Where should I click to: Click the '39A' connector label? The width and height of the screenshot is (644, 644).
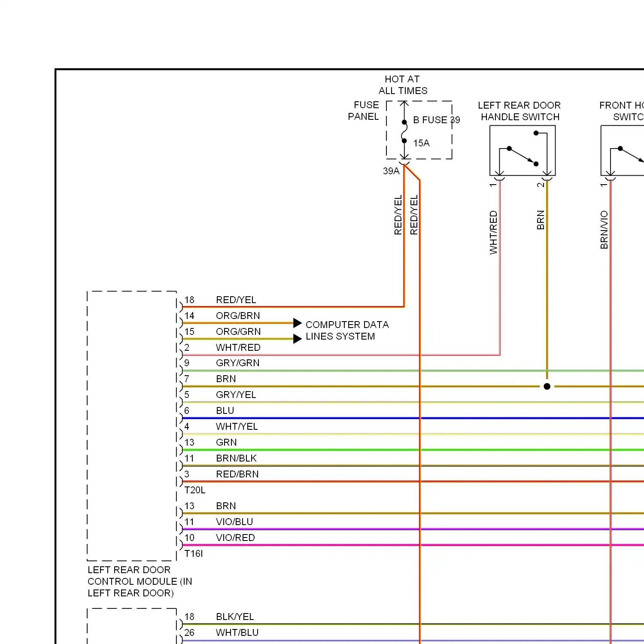(x=391, y=171)
